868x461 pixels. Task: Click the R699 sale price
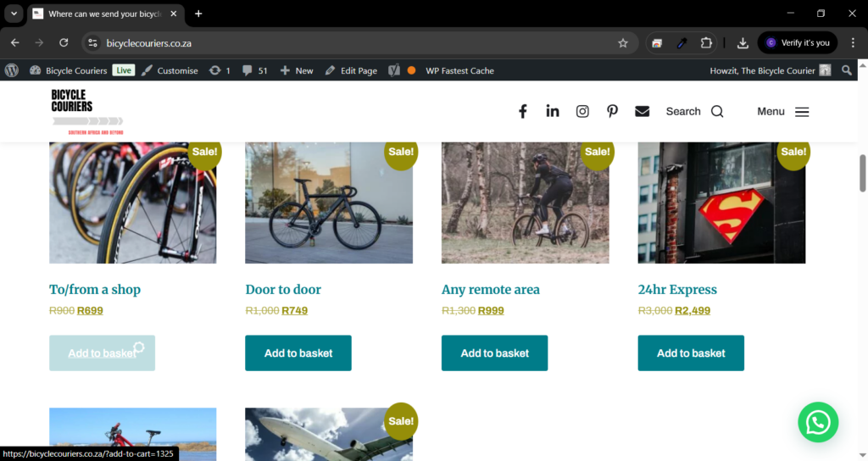click(90, 310)
